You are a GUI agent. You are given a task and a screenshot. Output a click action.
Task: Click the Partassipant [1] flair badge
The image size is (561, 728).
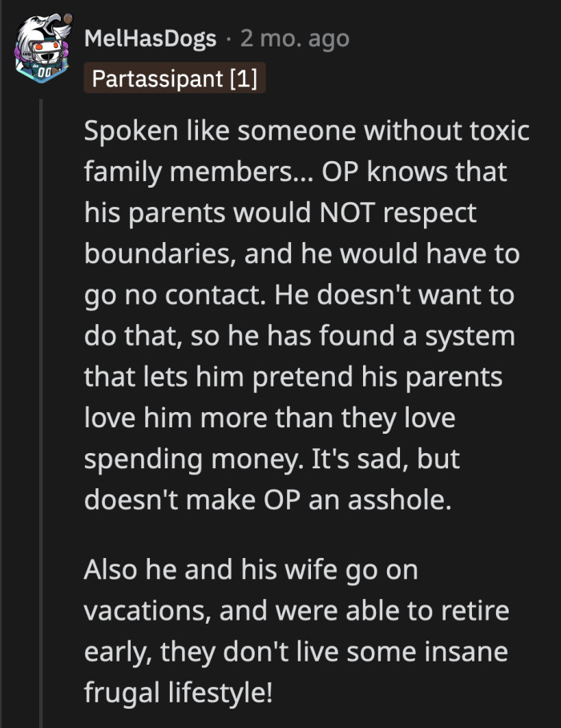tap(174, 79)
